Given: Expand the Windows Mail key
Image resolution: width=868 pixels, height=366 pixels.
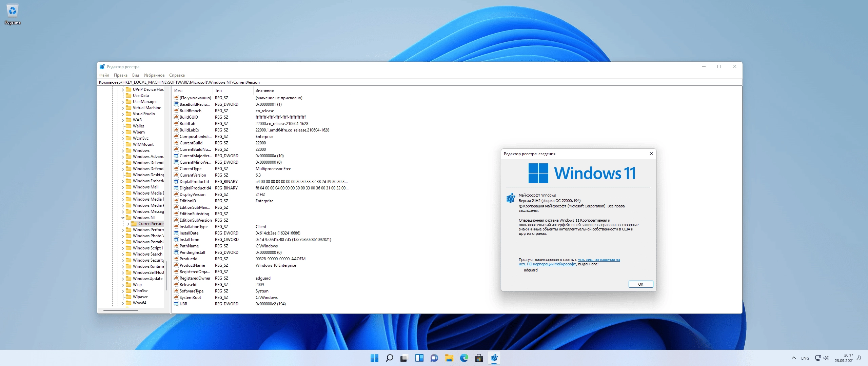Looking at the screenshot, I should point(123,187).
